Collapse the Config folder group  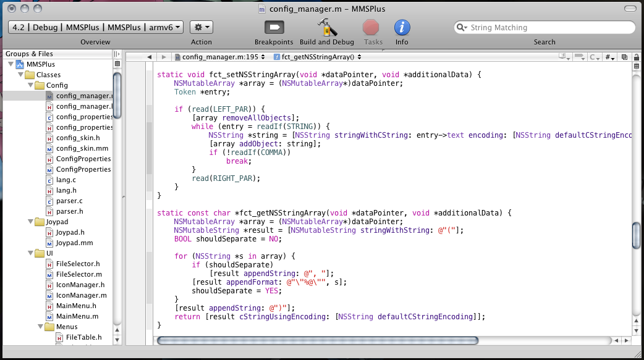coord(30,85)
